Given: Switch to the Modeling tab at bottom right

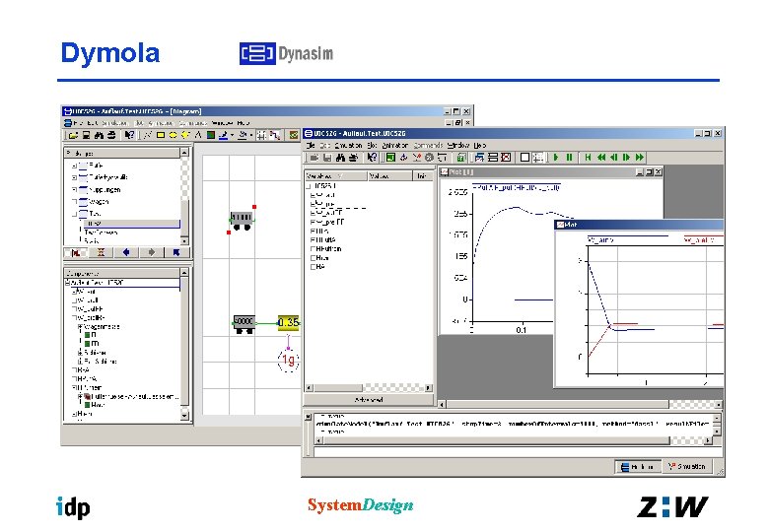Looking at the screenshot, I should pyautogui.click(x=638, y=467).
